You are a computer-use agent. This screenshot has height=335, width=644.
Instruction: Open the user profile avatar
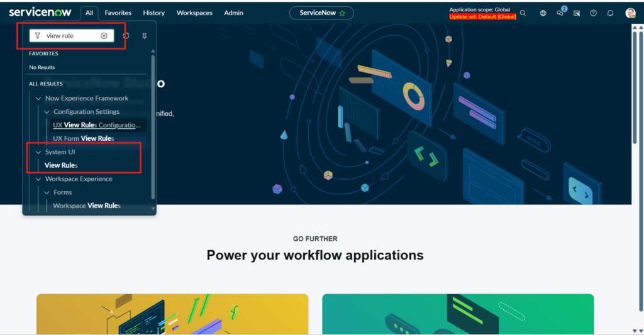click(x=630, y=13)
